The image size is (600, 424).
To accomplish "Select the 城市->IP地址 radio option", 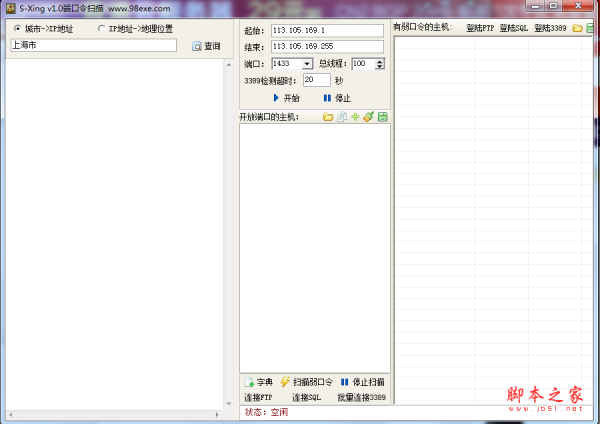I will [x=43, y=29].
